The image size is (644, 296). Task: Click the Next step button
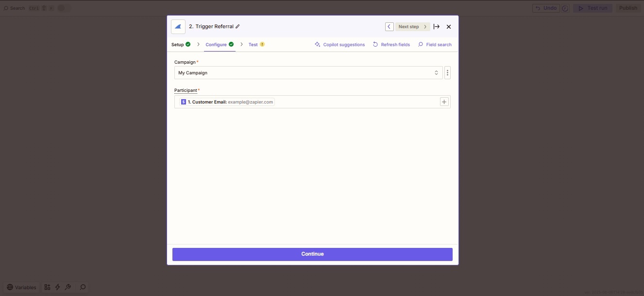pyautogui.click(x=412, y=27)
